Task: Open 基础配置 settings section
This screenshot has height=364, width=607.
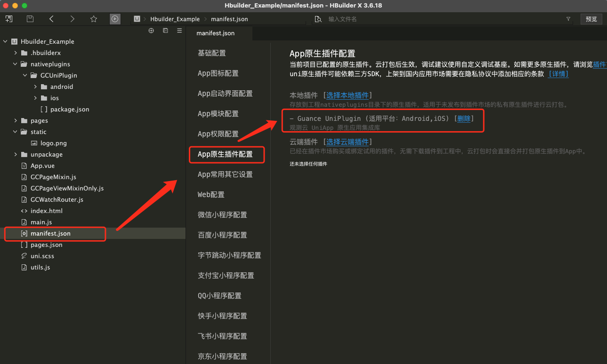Action: pos(212,53)
